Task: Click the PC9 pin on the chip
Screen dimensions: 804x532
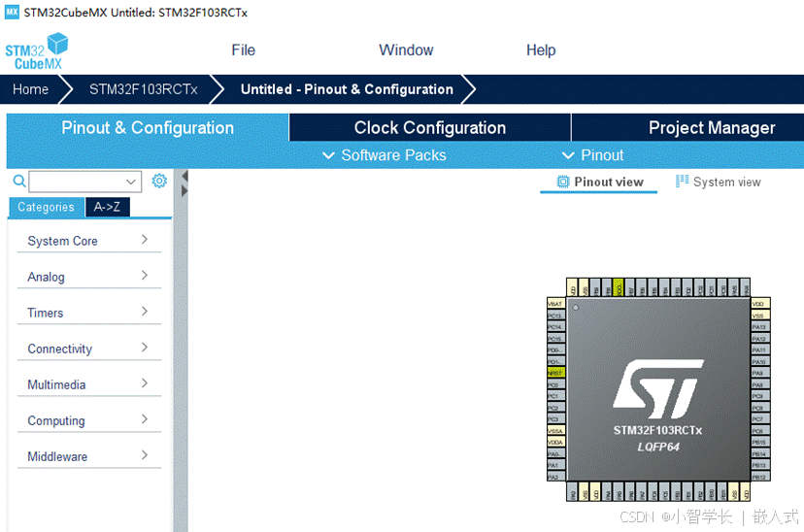Action: coord(760,396)
